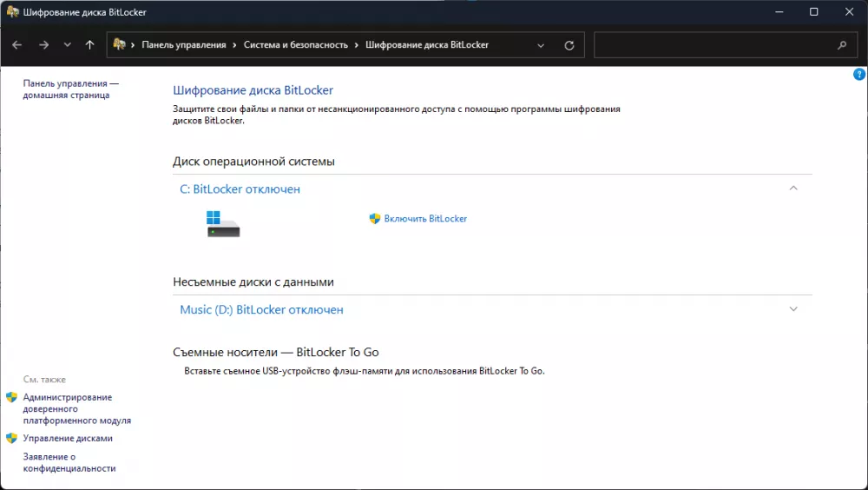Click inside the Control Panel search field
868x490 pixels.
click(712, 45)
